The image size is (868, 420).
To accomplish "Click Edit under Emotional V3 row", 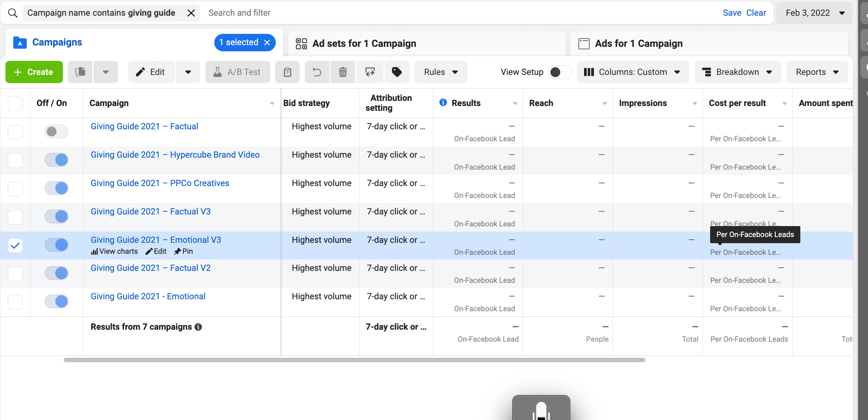I will click(156, 251).
